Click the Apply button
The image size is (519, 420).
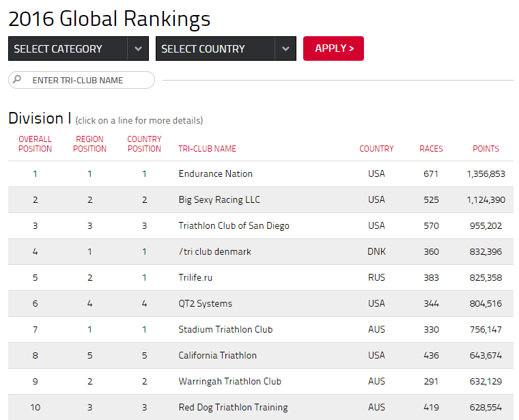[x=333, y=48]
